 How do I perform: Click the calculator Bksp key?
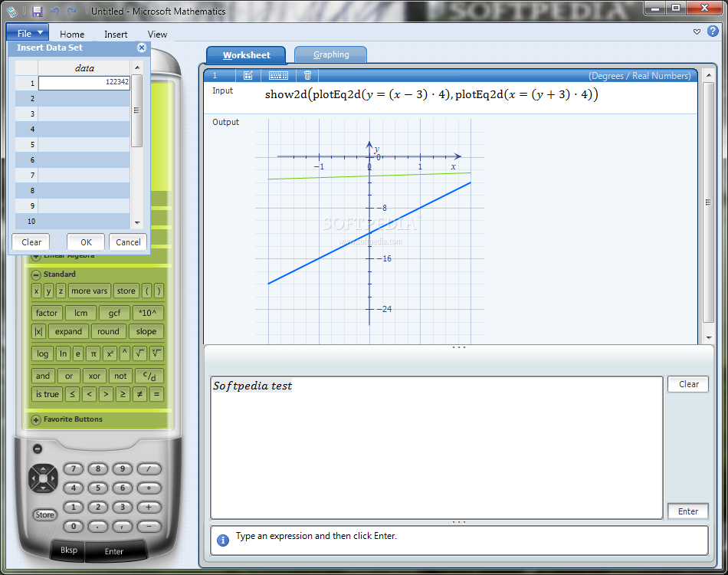point(69,550)
